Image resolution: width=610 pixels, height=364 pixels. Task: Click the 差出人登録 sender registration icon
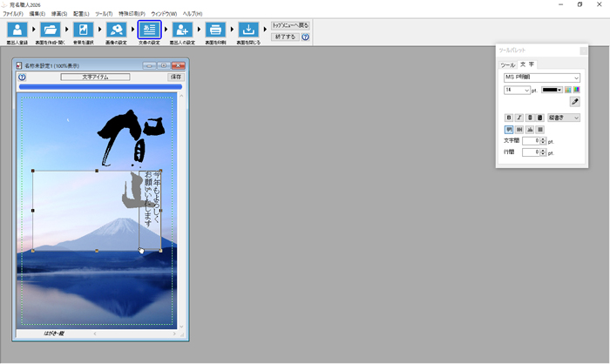[x=17, y=30]
